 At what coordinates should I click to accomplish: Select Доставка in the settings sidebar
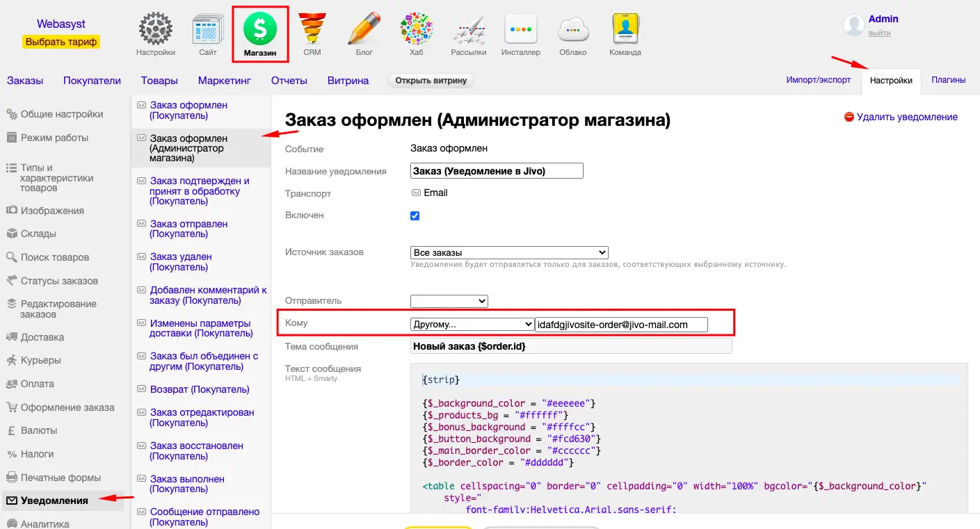(x=42, y=337)
